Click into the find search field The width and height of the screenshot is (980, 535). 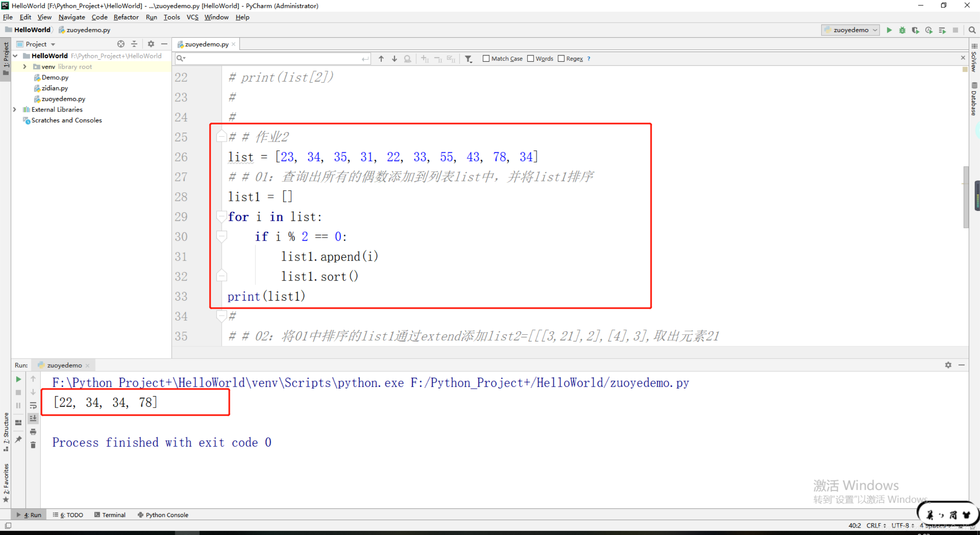point(269,58)
